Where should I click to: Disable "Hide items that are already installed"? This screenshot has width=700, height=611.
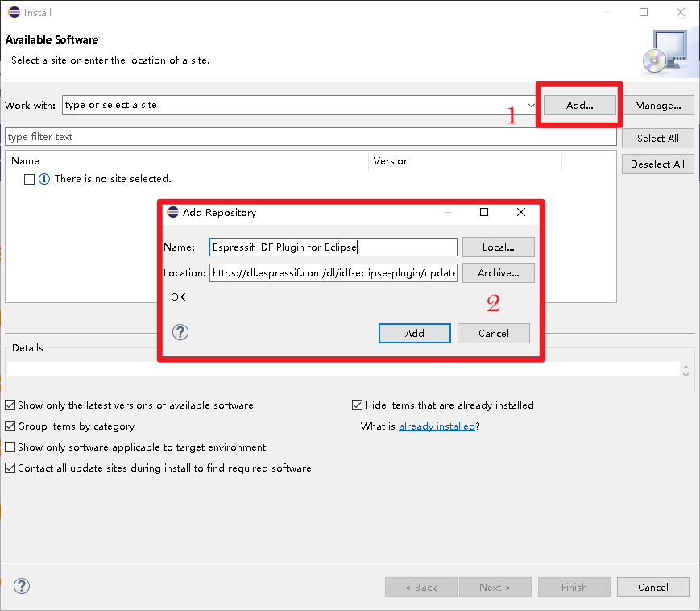coord(357,405)
